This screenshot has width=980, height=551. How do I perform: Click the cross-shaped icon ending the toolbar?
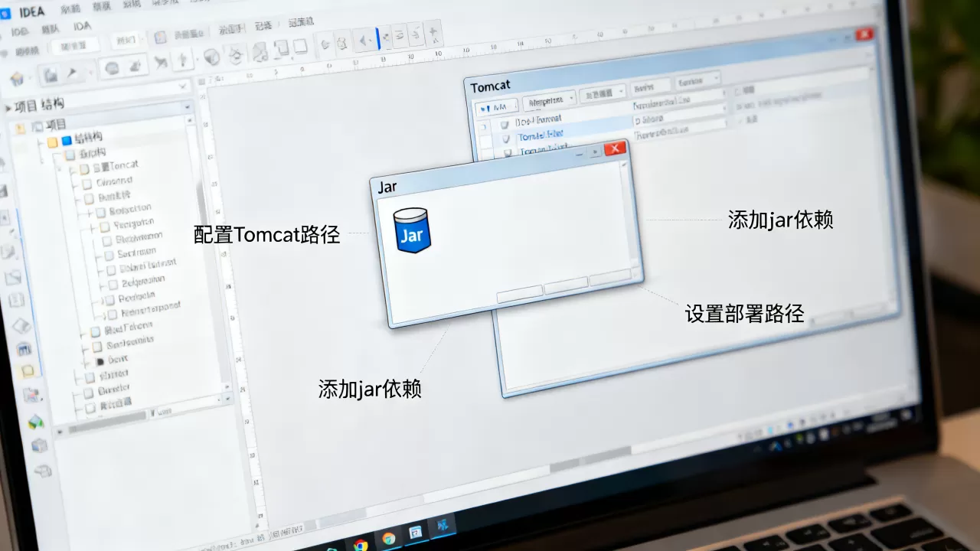point(435,34)
